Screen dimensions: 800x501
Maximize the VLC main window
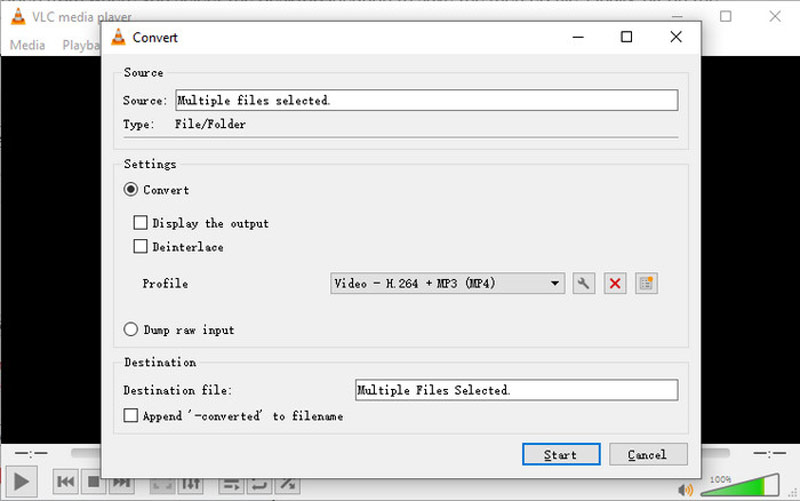coord(726,16)
